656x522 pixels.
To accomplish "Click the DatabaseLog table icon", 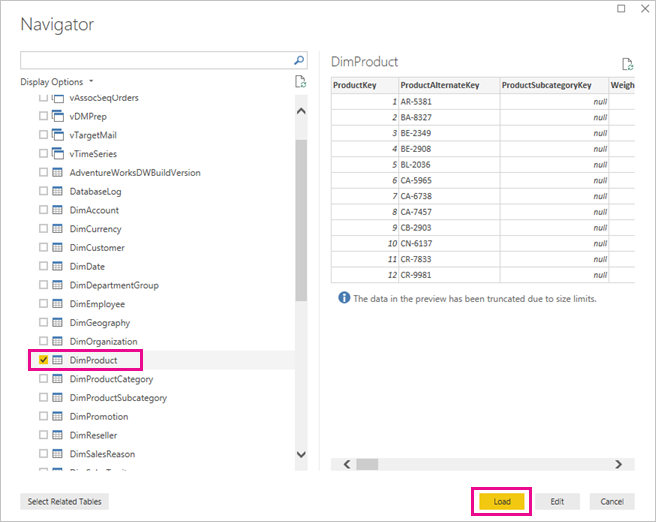I will (x=57, y=191).
